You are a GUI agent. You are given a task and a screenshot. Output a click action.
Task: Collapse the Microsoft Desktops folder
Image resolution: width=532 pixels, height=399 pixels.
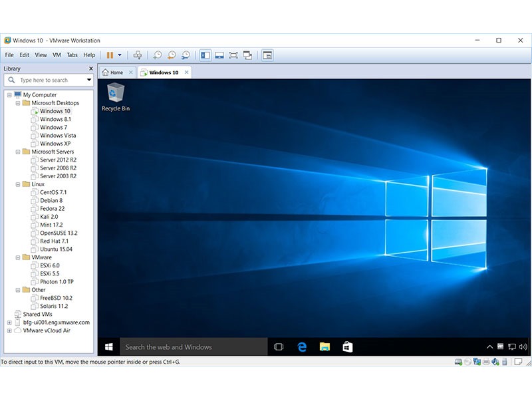18,103
